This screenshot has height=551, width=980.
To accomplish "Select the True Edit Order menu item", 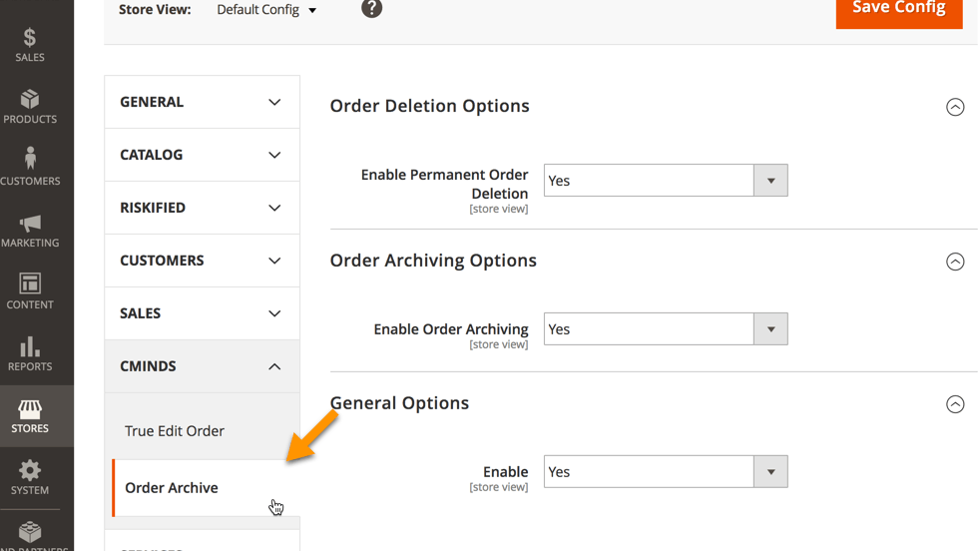I will point(175,431).
